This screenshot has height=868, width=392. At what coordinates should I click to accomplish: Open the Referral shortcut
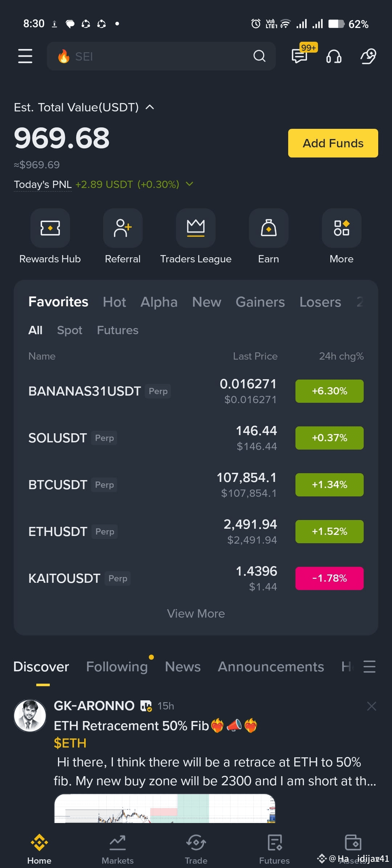coord(123,228)
